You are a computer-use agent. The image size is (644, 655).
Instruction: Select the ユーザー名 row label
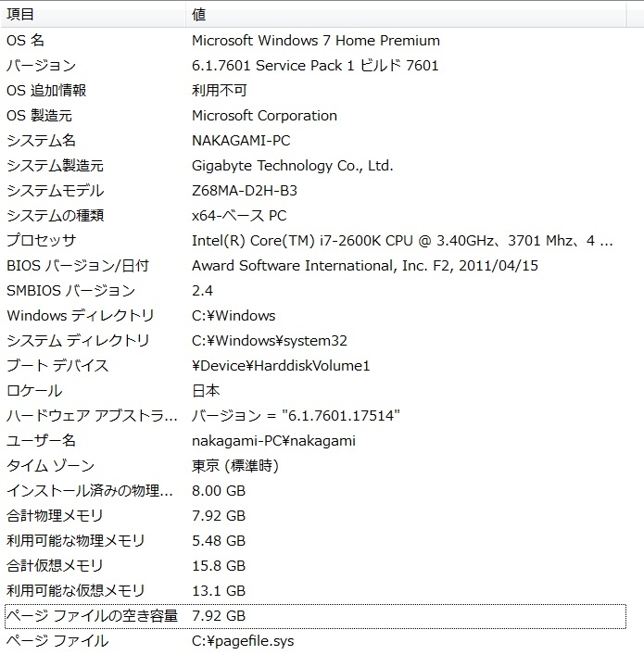coord(41,441)
